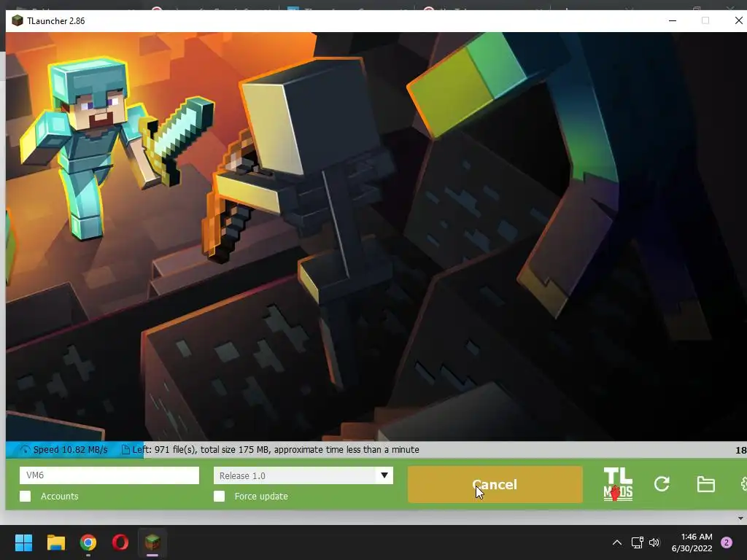Click the VM6 username field
This screenshot has height=560, width=747.
coord(109,475)
